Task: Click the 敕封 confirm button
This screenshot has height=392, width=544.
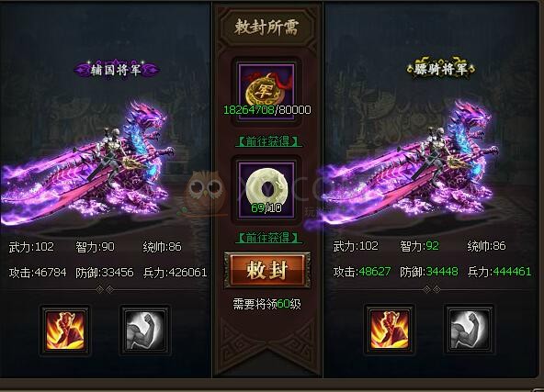Action: tap(267, 271)
